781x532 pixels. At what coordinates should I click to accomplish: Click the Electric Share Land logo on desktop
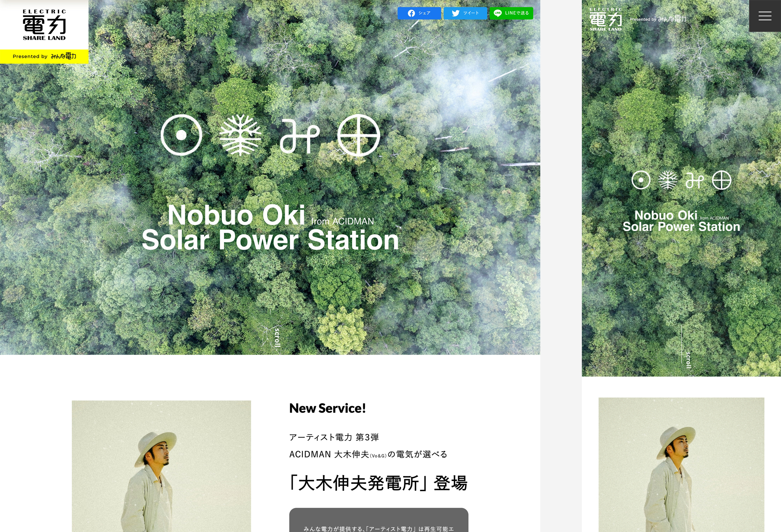click(x=44, y=25)
